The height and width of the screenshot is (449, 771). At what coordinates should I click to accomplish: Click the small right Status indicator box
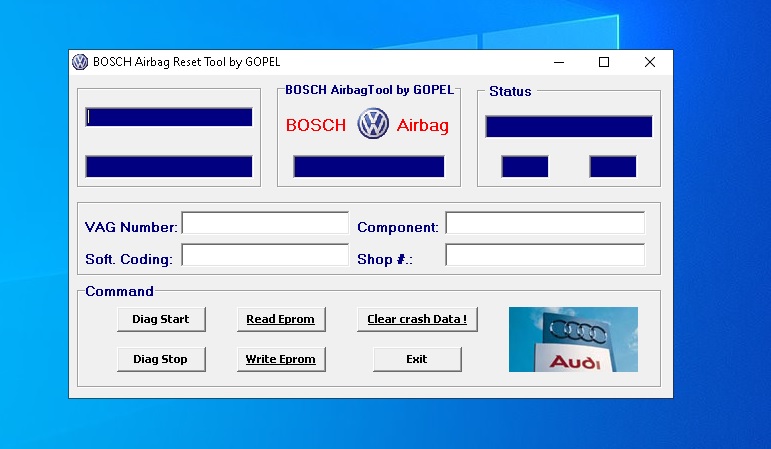(613, 167)
